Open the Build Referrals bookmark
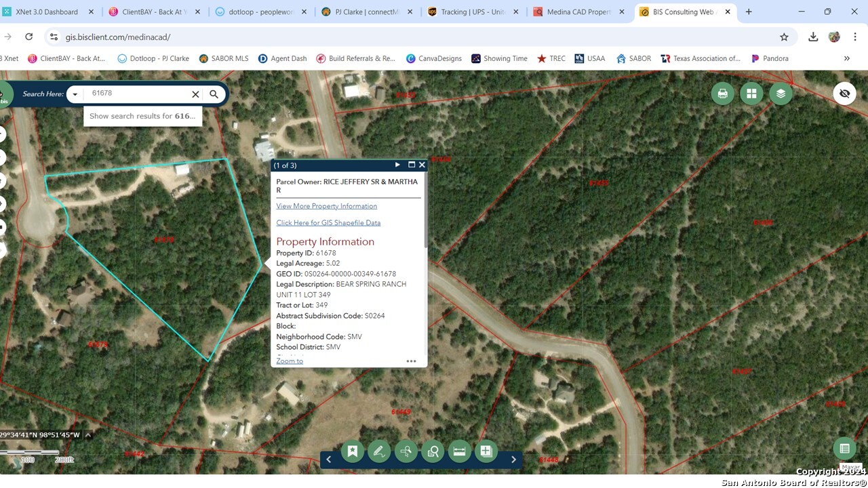868x488 pixels. click(x=355, y=58)
